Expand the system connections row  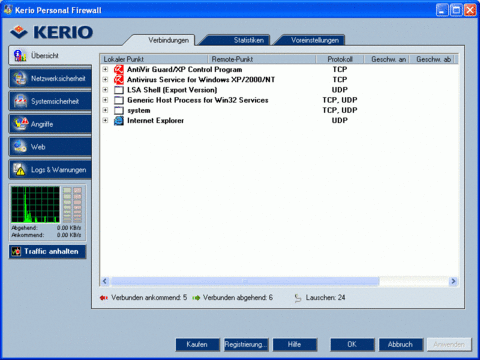click(105, 110)
